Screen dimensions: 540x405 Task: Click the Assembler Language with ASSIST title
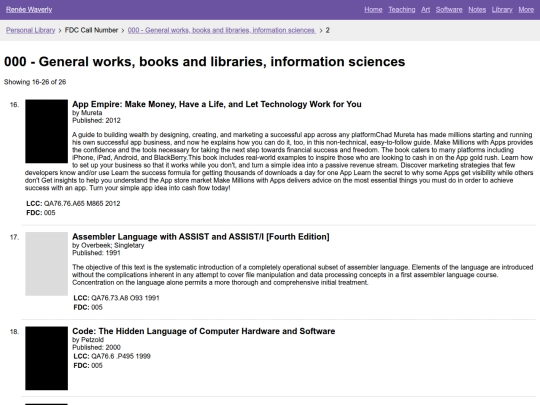(200, 237)
